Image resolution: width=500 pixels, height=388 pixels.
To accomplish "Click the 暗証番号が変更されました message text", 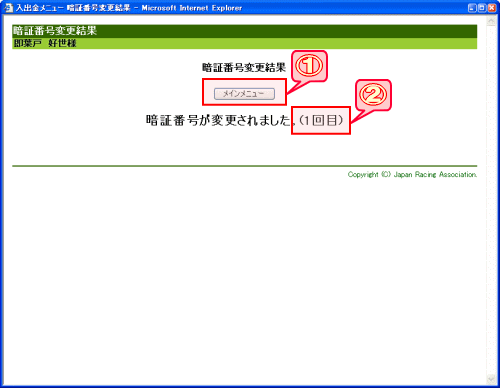I will (218, 120).
